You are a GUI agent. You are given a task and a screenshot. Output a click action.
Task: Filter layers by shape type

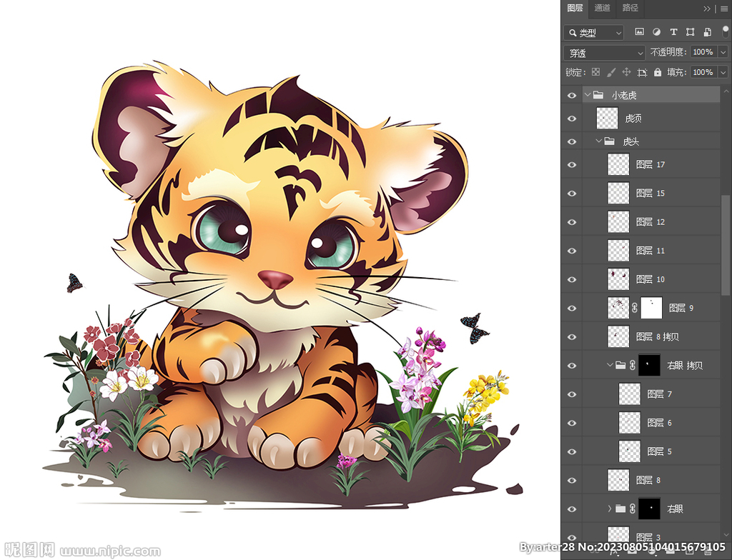coord(690,32)
